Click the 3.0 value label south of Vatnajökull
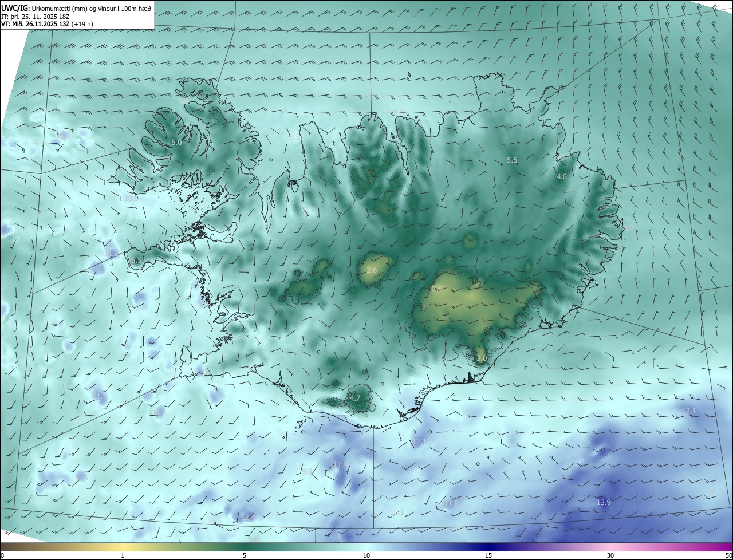733x560 pixels. click(482, 358)
